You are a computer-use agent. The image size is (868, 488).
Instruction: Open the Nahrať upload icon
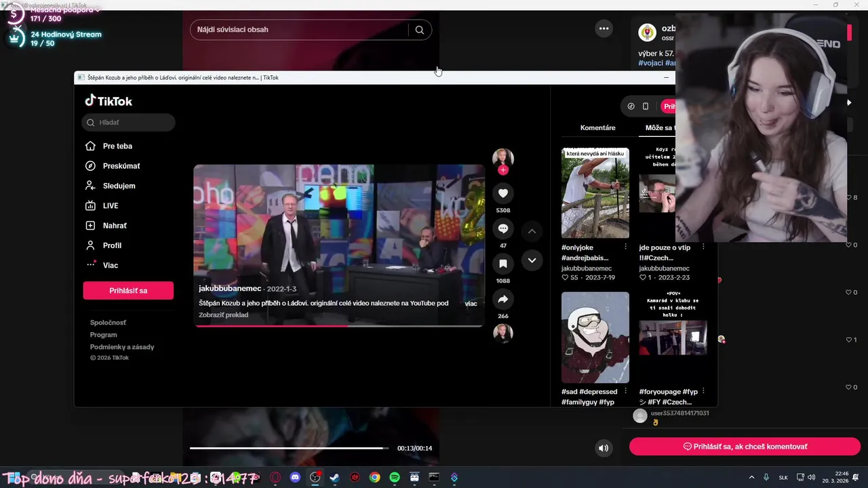(x=90, y=226)
